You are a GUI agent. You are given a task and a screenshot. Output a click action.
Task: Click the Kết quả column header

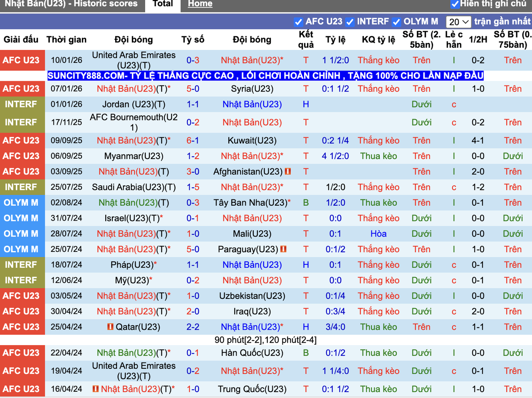point(306,40)
